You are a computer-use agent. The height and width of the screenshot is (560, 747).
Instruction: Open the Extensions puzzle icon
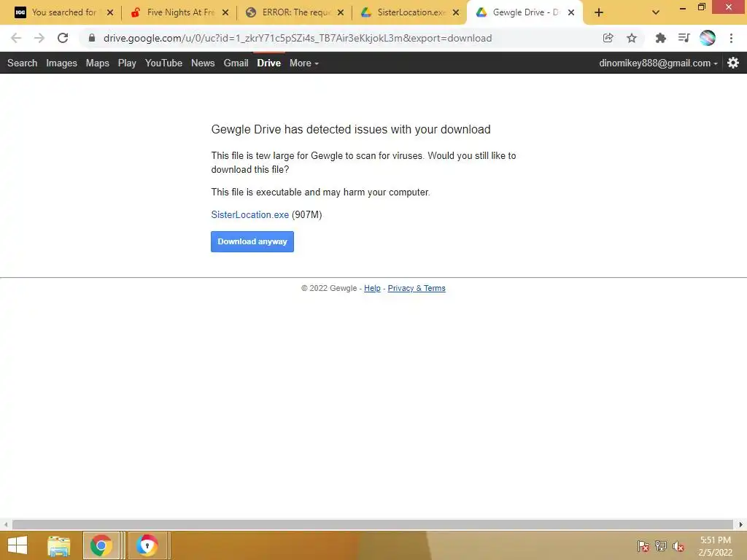(x=660, y=38)
